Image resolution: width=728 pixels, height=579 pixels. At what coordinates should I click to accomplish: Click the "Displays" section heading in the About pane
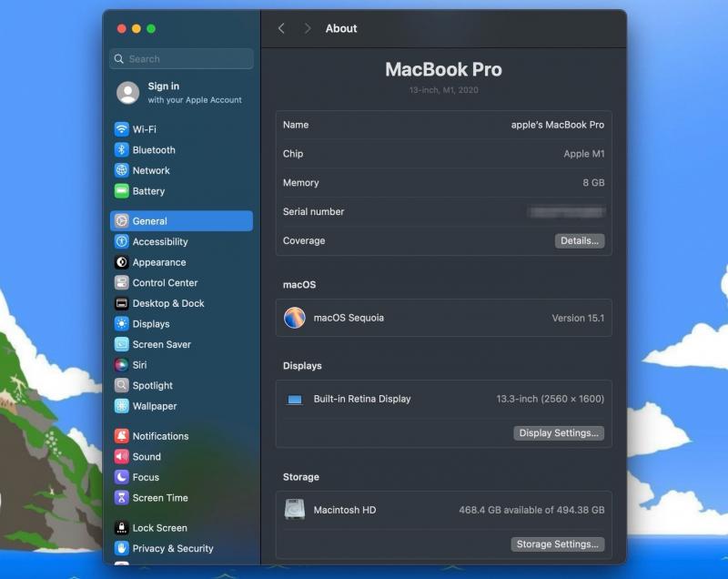(x=302, y=366)
